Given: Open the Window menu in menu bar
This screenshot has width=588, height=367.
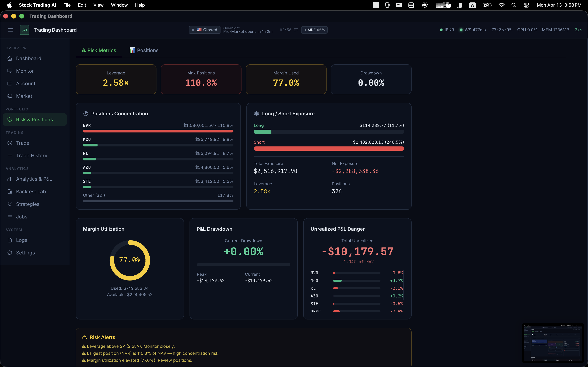Looking at the screenshot, I should point(119,5).
